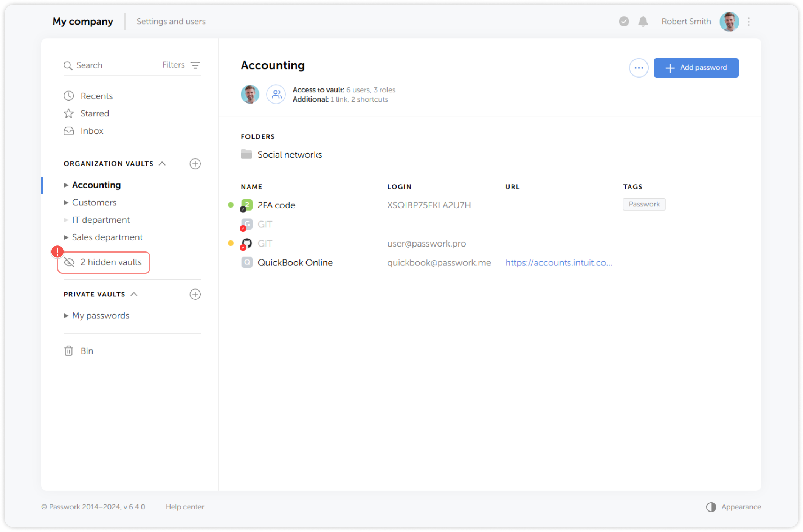Click the access-to-vault users icon
The width and height of the screenshot is (803, 532).
(276, 94)
